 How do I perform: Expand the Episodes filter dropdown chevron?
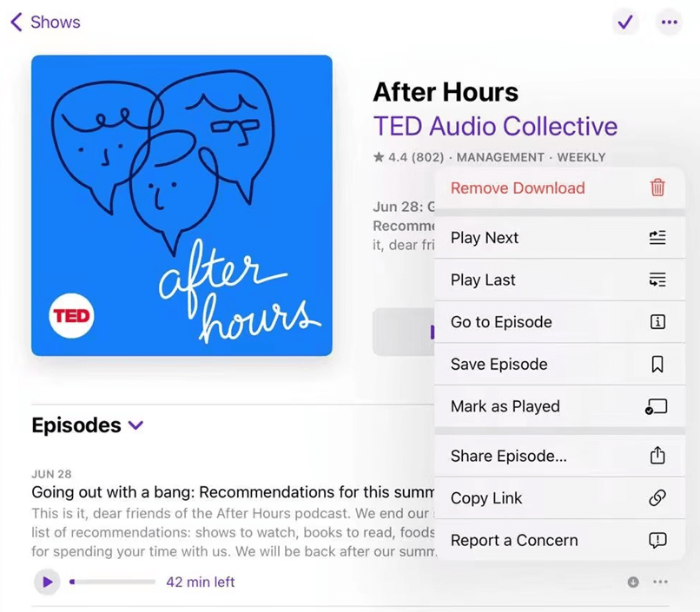pyautogui.click(x=135, y=425)
